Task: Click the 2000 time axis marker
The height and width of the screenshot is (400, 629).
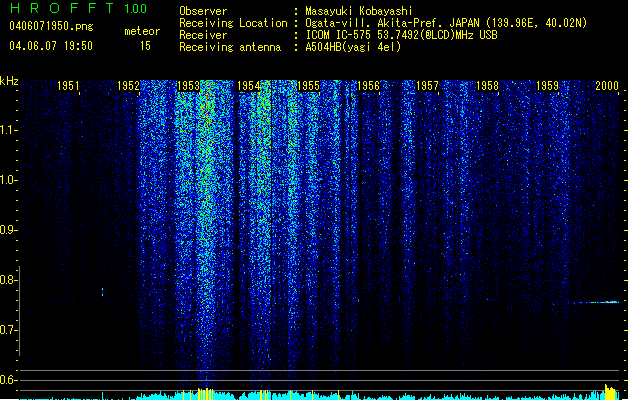Action: (x=607, y=85)
